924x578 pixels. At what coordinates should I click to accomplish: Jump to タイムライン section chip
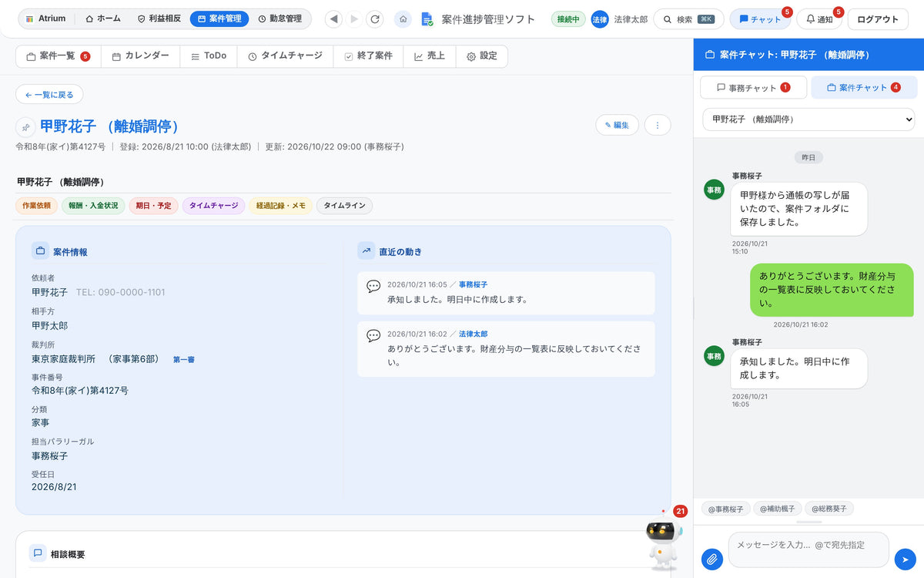pyautogui.click(x=344, y=206)
